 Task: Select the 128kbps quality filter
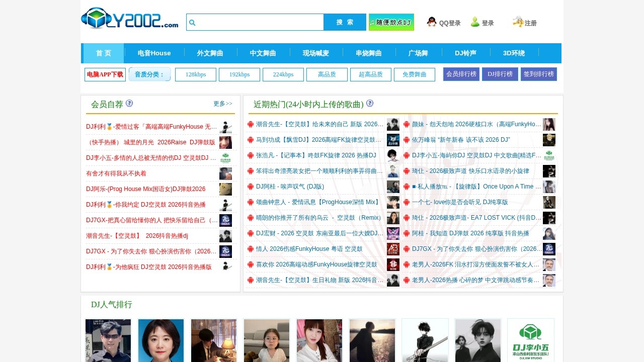click(196, 74)
